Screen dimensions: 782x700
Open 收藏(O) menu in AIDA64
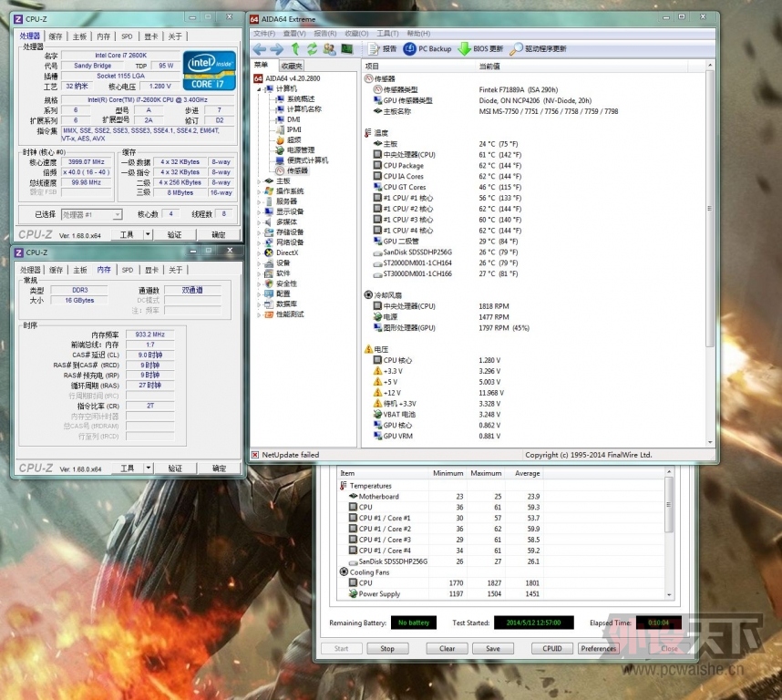coord(356,34)
